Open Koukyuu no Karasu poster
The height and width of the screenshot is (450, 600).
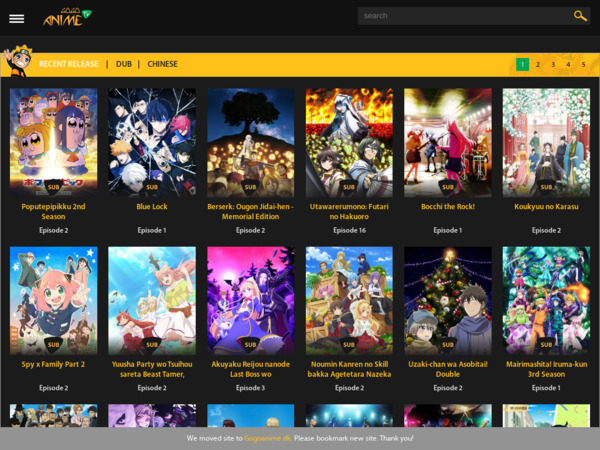pyautogui.click(x=546, y=143)
